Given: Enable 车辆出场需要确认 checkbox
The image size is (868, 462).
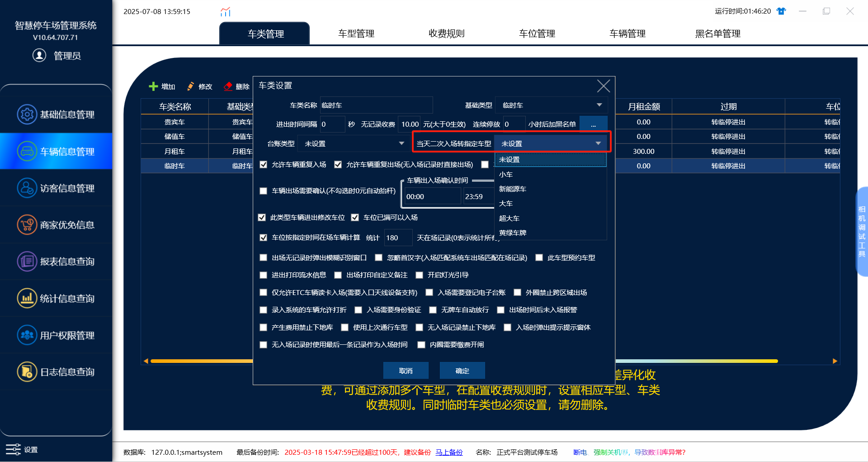Looking at the screenshot, I should coord(264,191).
